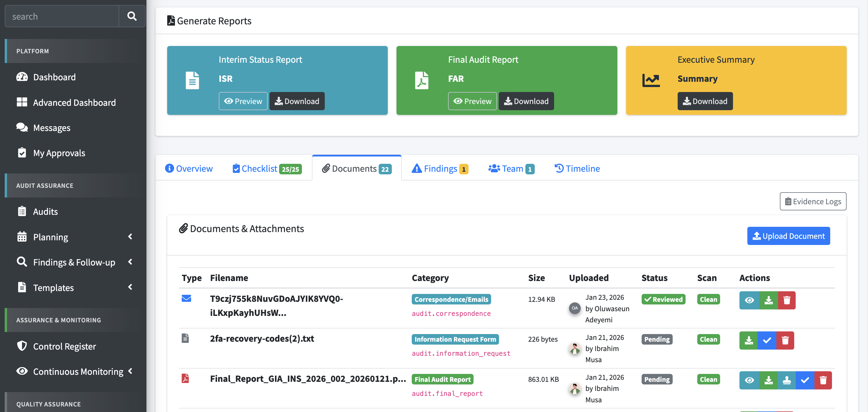Open the Team tab

[x=511, y=168]
